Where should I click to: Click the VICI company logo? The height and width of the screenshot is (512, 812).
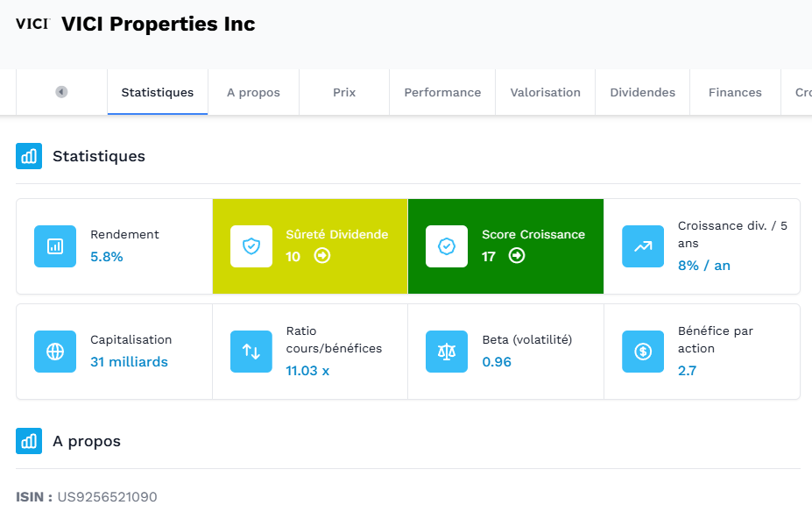coord(32,24)
